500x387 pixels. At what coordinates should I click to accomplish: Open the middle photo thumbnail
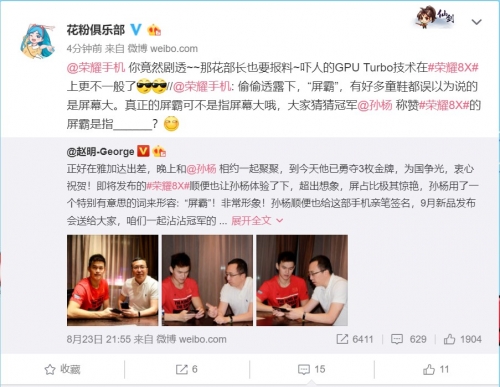point(207,280)
